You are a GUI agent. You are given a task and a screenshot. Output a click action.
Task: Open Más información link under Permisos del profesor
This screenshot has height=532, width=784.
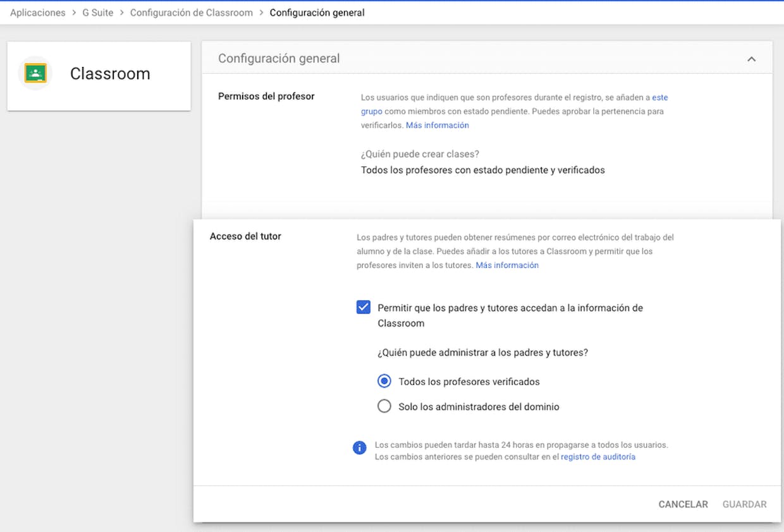438,125
